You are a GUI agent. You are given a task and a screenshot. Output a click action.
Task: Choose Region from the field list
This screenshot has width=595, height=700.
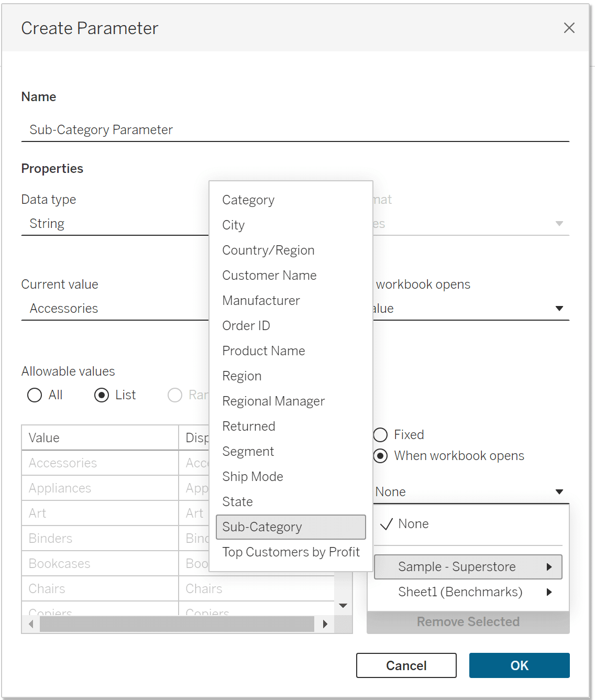291,376
